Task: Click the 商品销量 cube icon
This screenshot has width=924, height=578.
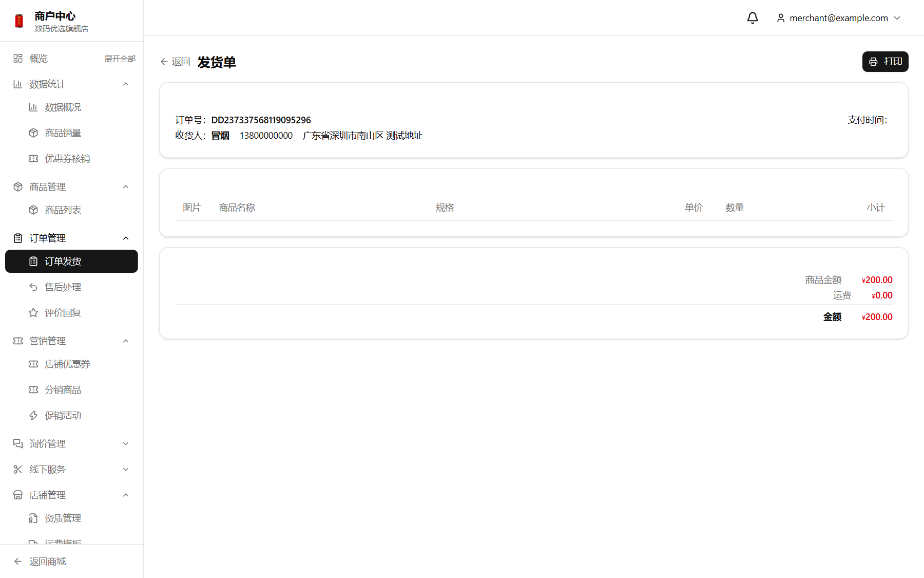Action: tap(33, 133)
